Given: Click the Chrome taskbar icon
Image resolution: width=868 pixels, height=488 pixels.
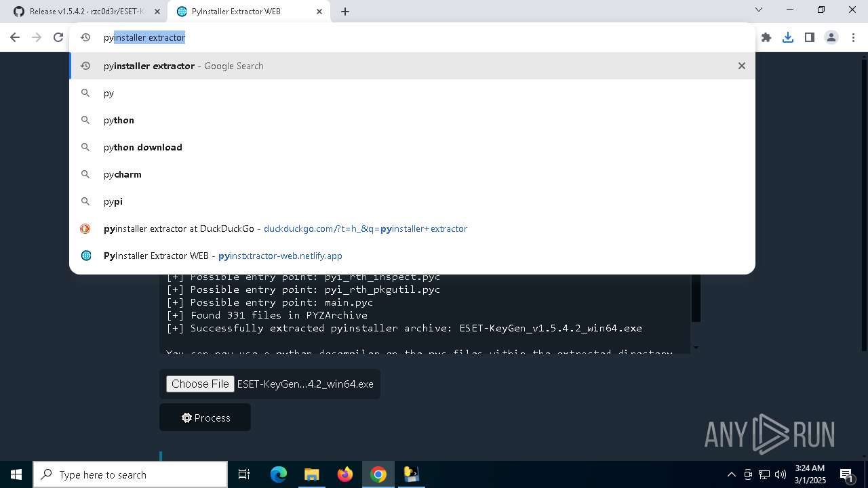Looking at the screenshot, I should pyautogui.click(x=378, y=474).
